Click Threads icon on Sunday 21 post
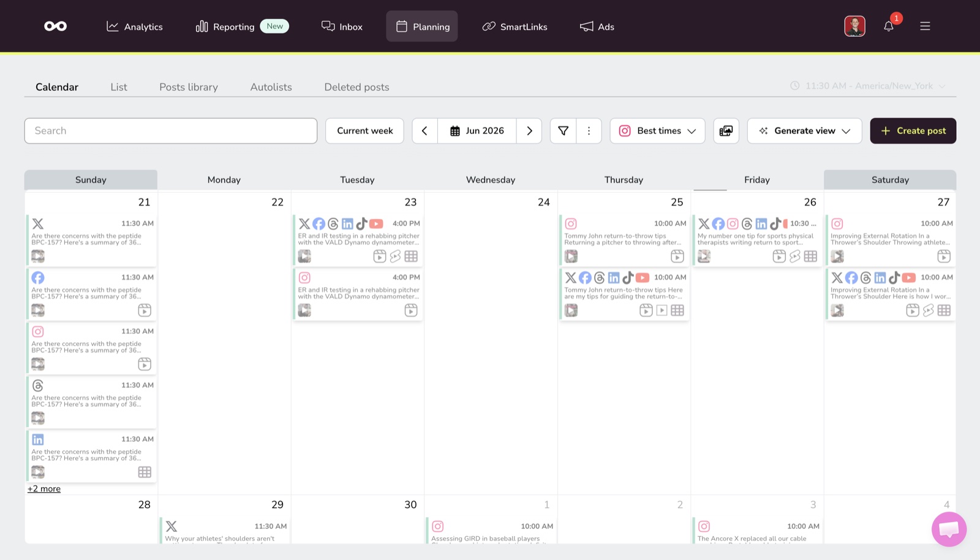980x560 pixels. pyautogui.click(x=38, y=386)
